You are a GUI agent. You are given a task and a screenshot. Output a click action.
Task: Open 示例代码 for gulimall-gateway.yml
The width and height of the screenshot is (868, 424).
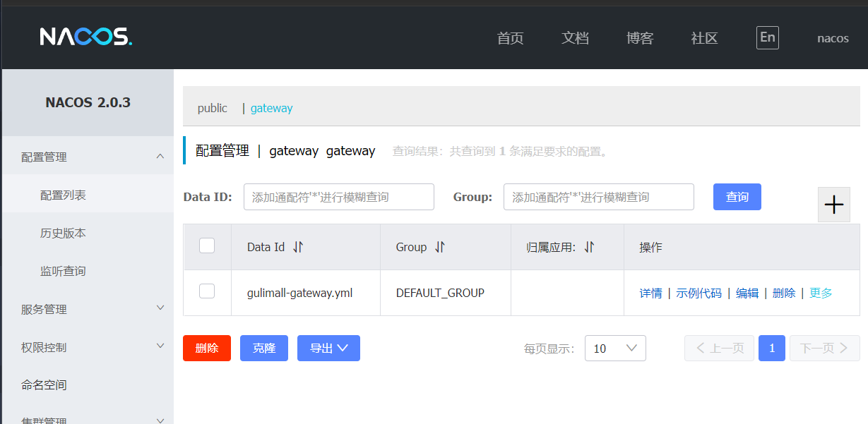[x=699, y=293]
